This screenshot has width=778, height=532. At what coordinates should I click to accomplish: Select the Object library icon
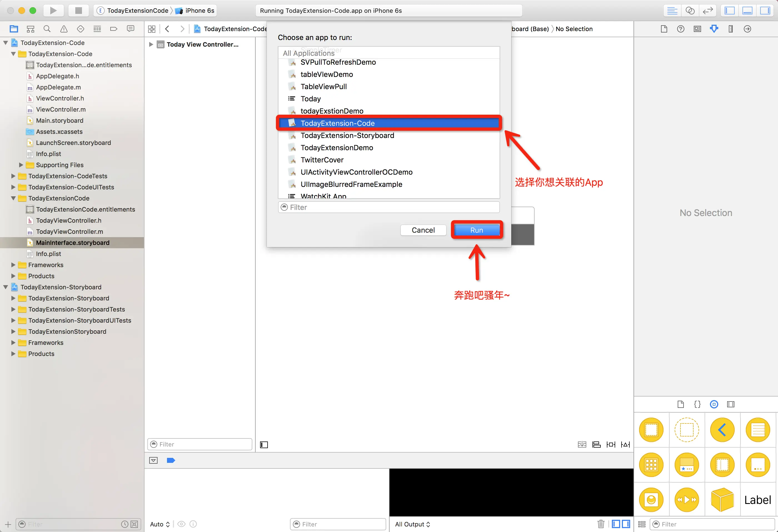point(714,404)
